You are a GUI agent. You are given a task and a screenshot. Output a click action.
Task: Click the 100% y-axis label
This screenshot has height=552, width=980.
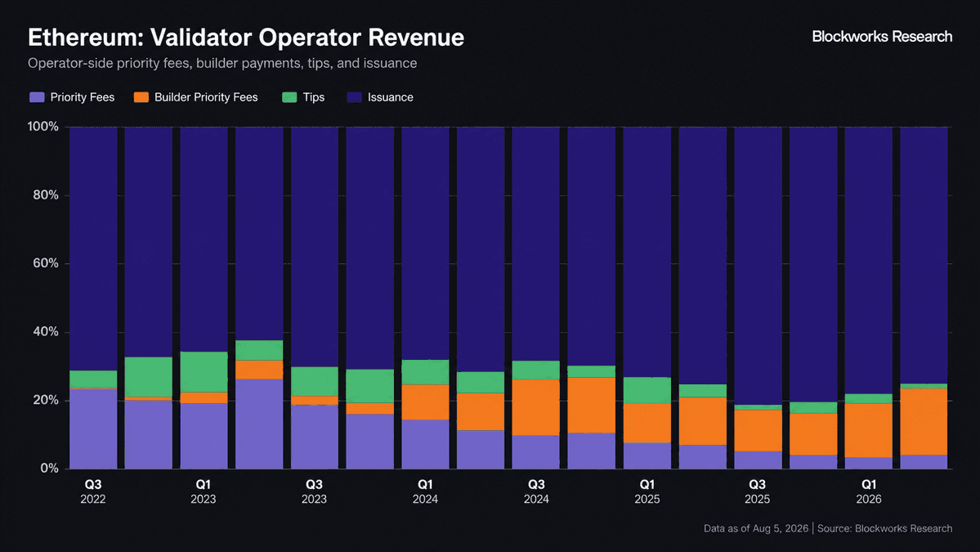[43, 127]
